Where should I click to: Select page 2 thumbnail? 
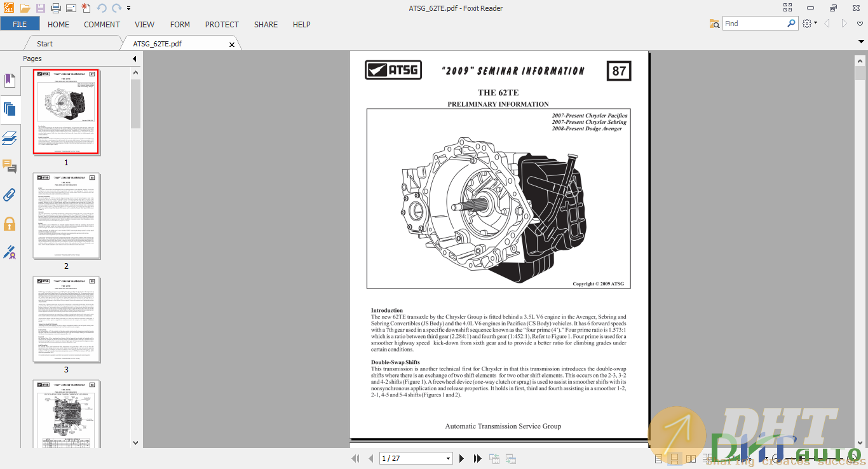[66, 215]
